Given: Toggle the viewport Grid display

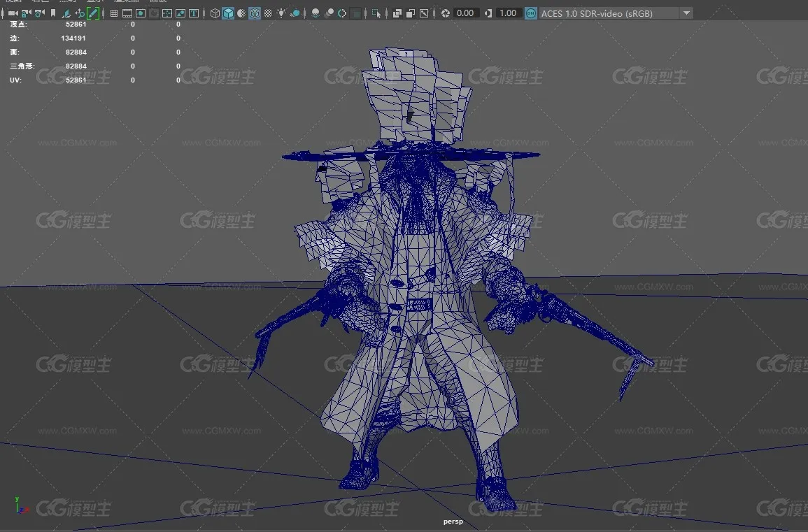Looking at the screenshot, I should click(x=114, y=13).
